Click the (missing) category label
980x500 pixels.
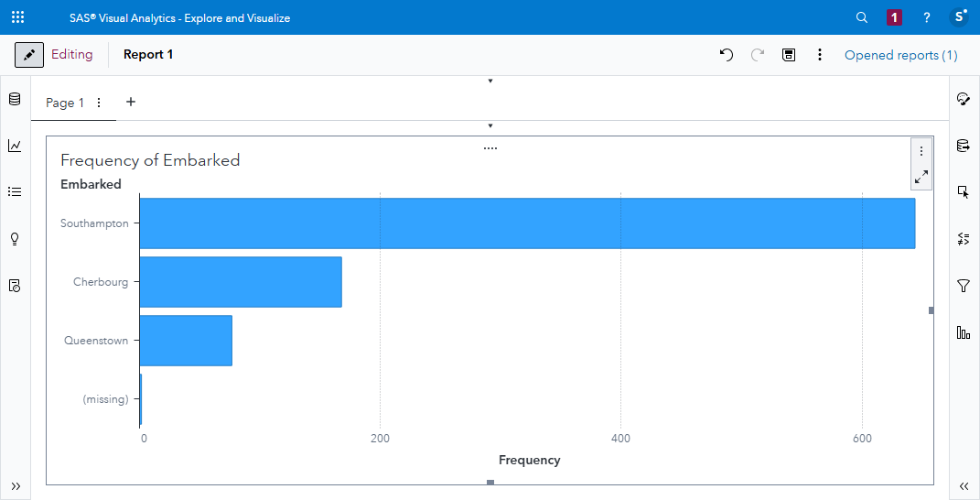[105, 399]
